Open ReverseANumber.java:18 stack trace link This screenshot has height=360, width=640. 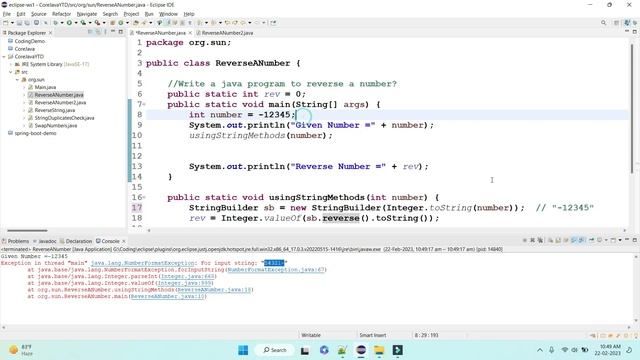(214, 290)
